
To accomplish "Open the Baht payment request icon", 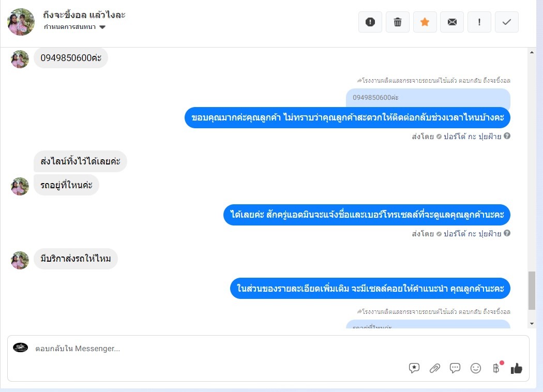I will 496,368.
